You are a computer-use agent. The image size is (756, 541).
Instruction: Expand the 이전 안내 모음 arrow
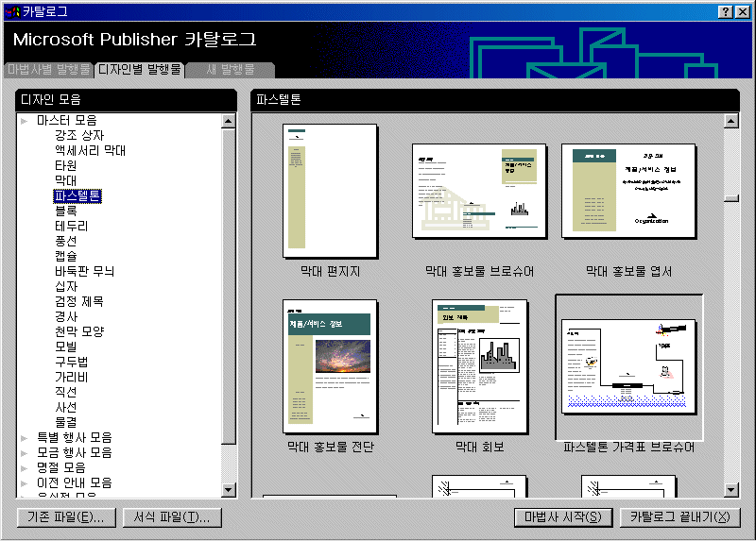[25, 483]
